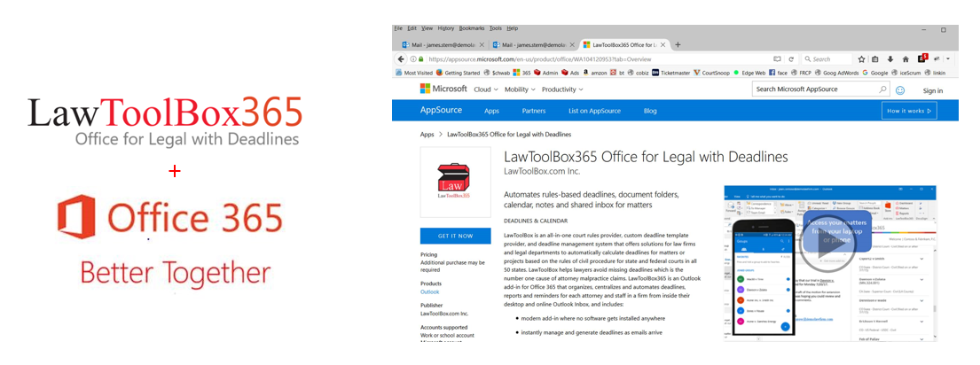
Task: Click the LawToolBox365 red toolbox app logo
Action: tap(455, 182)
